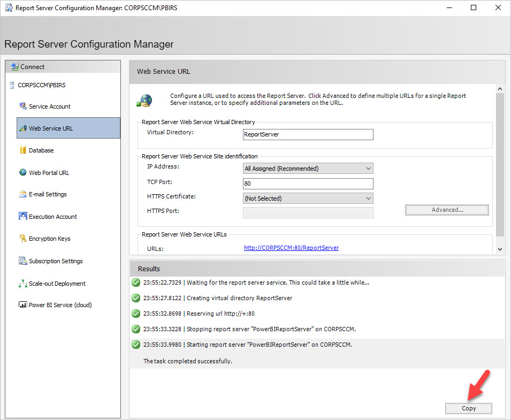Viewport: 511px width, 420px height.
Task: Click the large globe icon beside description
Action: (x=144, y=101)
